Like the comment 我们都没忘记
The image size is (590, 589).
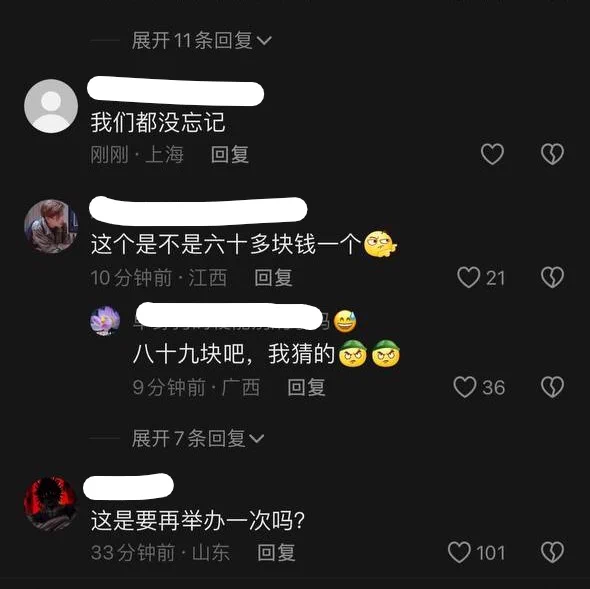pyautogui.click(x=492, y=154)
